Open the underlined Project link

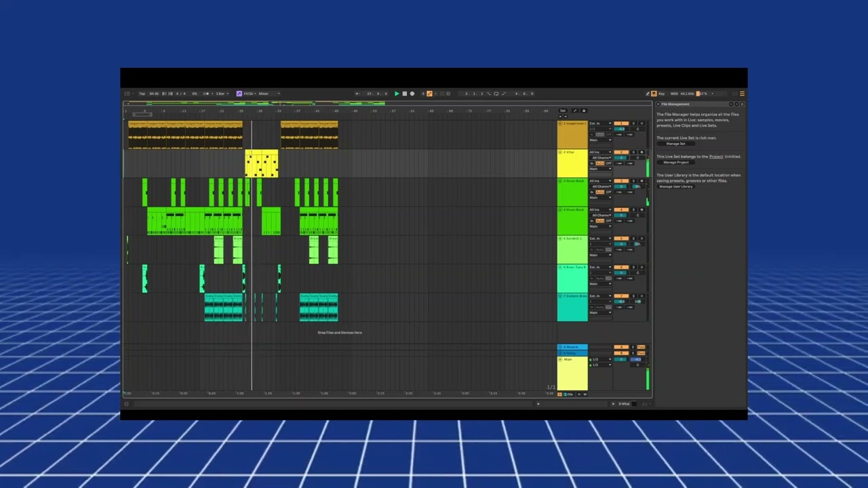(x=716, y=157)
